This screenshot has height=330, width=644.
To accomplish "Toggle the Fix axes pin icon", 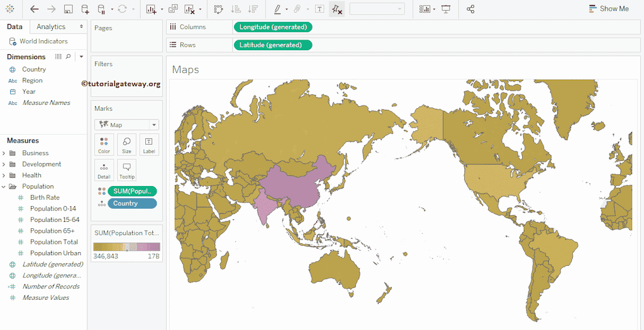I will point(337,9).
